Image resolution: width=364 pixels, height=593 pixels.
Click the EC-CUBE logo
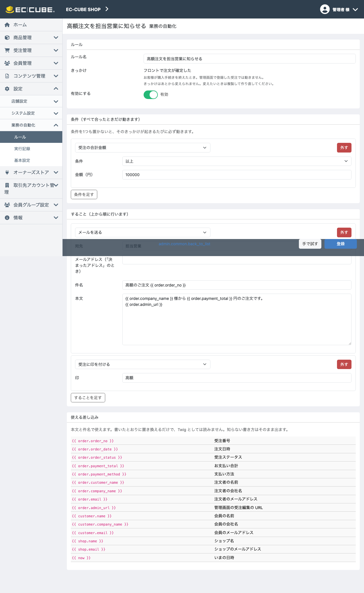point(30,9)
